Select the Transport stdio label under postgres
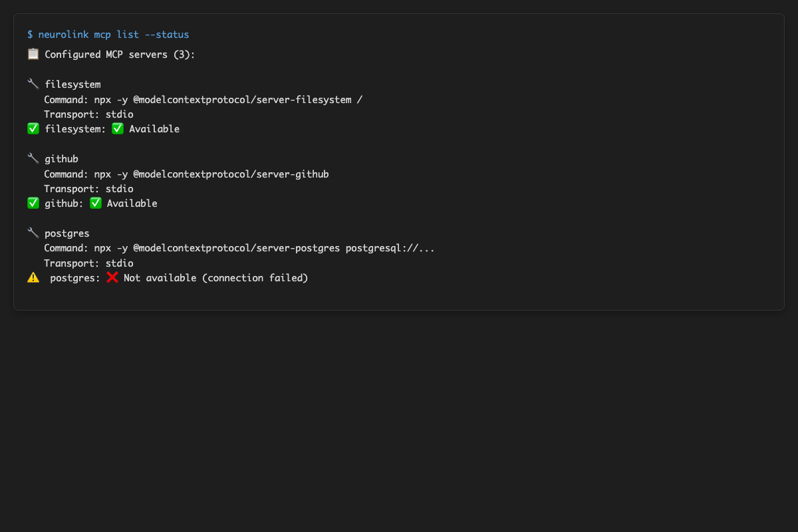798x532 pixels. [87, 263]
